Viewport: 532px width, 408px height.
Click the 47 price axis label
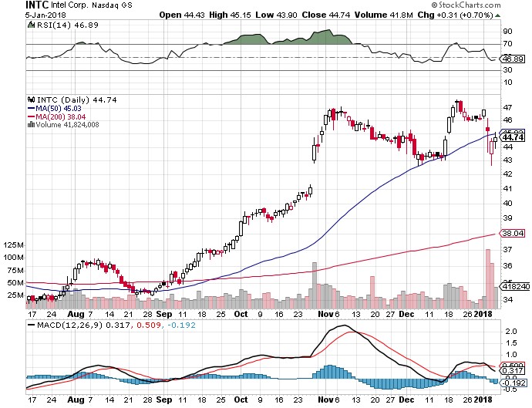click(x=507, y=108)
